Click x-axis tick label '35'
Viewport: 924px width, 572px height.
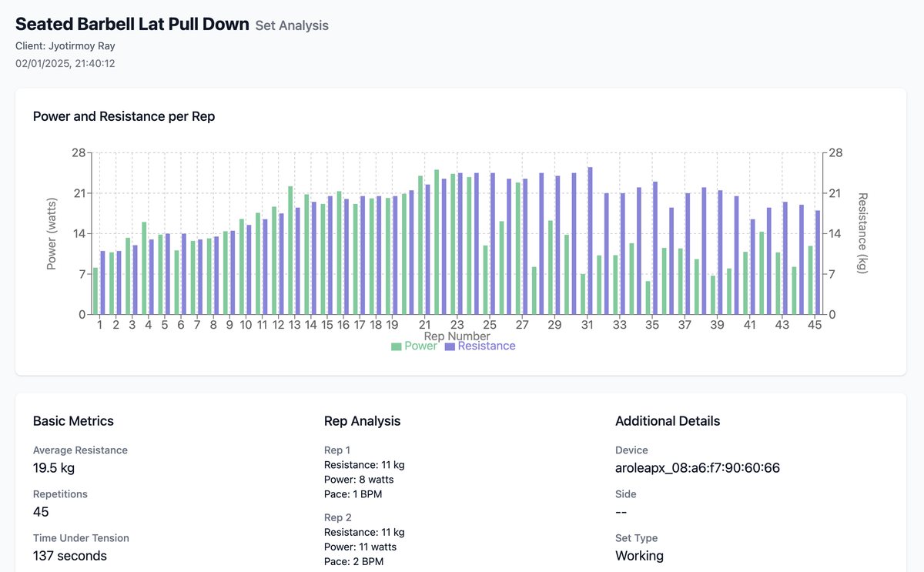652,326
